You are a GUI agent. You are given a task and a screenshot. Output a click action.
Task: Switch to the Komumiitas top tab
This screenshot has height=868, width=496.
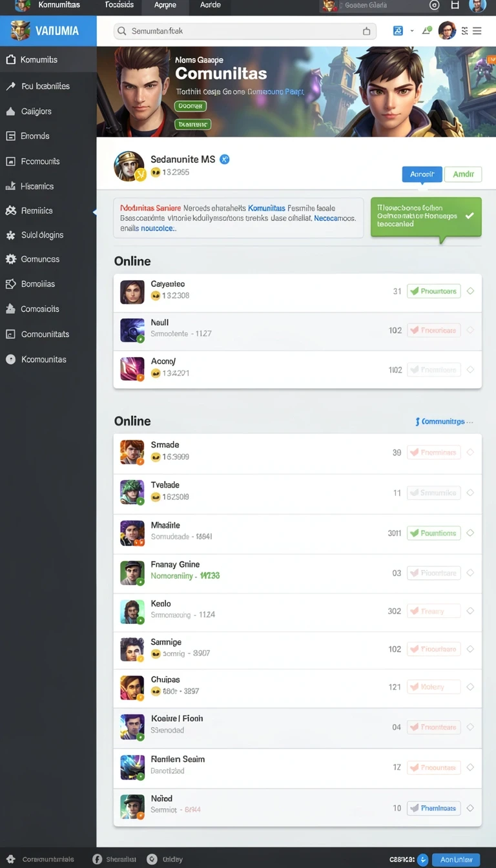pos(59,5)
